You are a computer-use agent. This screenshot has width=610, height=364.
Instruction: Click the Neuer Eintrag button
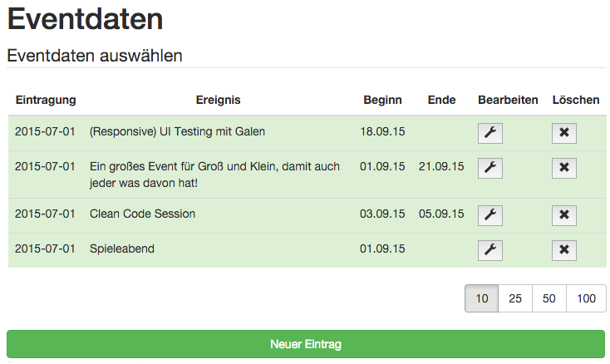pos(306,344)
